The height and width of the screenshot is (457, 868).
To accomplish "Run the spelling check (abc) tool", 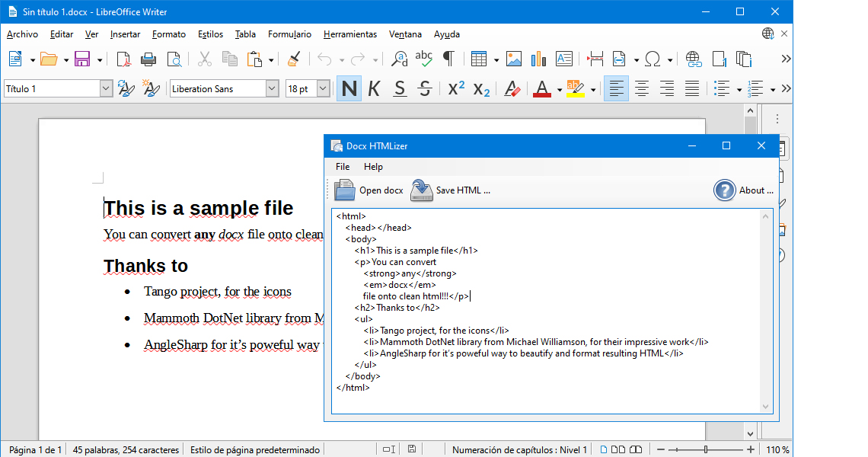I will click(x=423, y=59).
